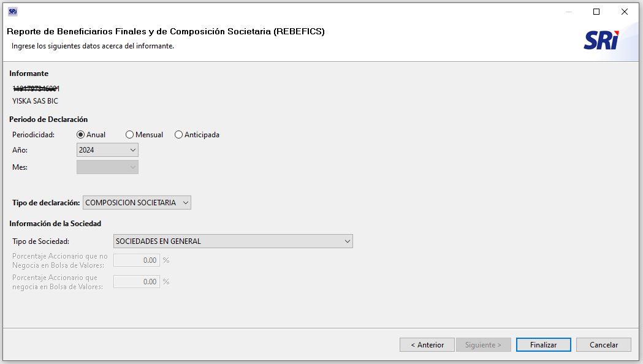Click the greyed-out Siguiente button
The image size is (643, 364).
point(484,345)
